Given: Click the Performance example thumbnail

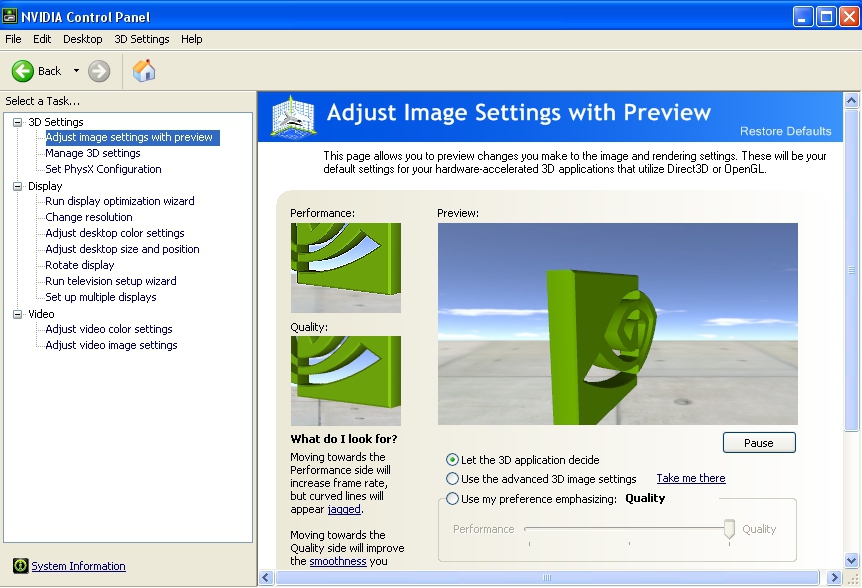Looking at the screenshot, I should pyautogui.click(x=346, y=268).
